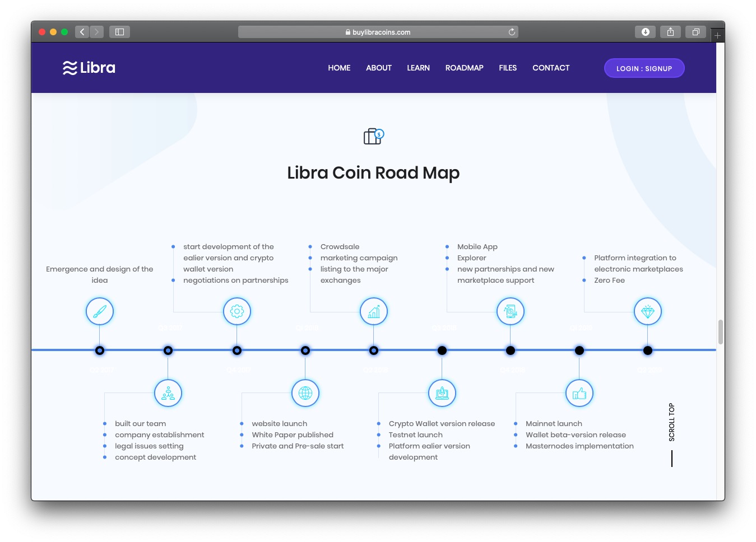The width and height of the screenshot is (756, 542).
Task: Click the 'Zero Fee' item
Action: click(x=610, y=281)
